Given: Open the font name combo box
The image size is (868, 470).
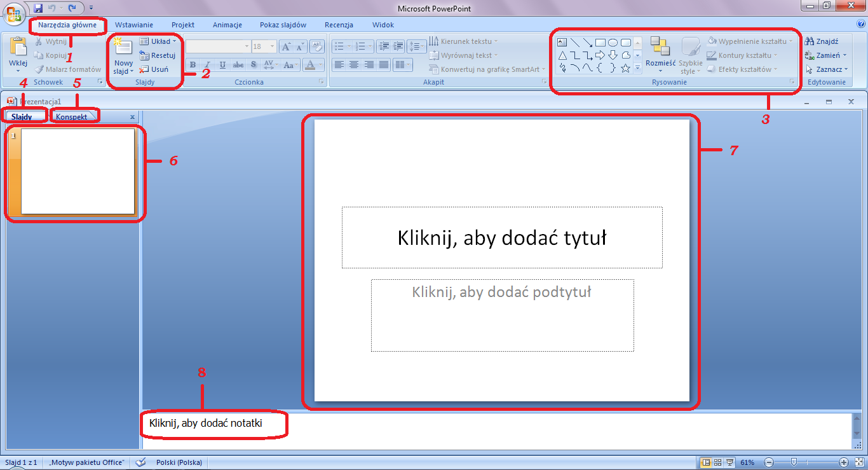Looking at the screenshot, I should [x=219, y=46].
